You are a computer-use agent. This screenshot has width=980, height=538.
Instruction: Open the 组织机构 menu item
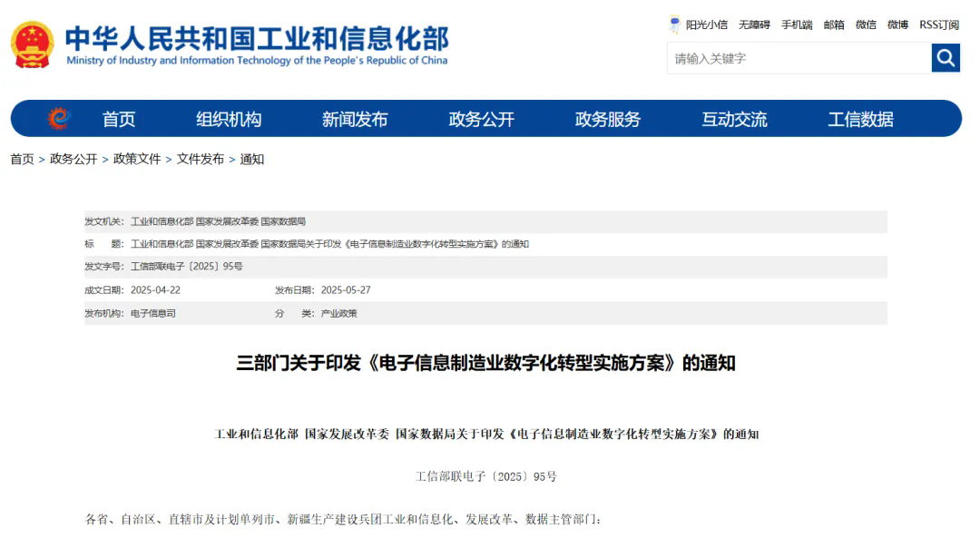pyautogui.click(x=229, y=119)
